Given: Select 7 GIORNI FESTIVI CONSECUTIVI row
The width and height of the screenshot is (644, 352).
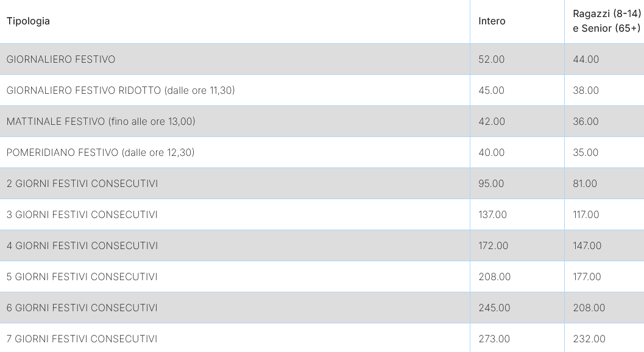Looking at the screenshot, I should click(322, 339).
